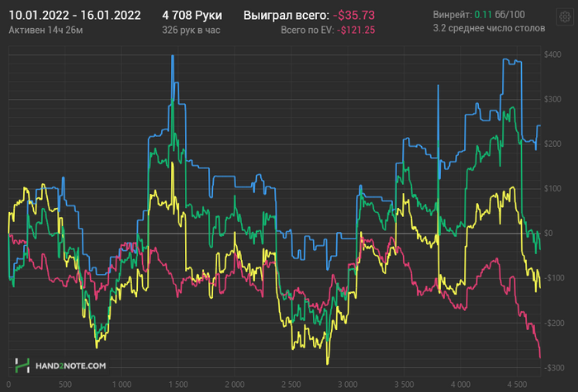This screenshot has height=392, width=578.
Task: Click the 4 000 hands x-axis label
Action: [x=461, y=385]
